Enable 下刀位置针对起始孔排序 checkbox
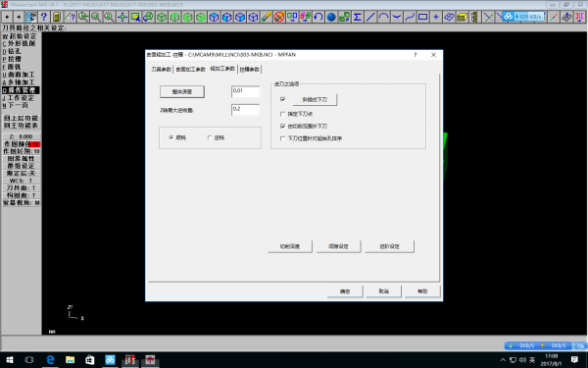 tap(283, 138)
